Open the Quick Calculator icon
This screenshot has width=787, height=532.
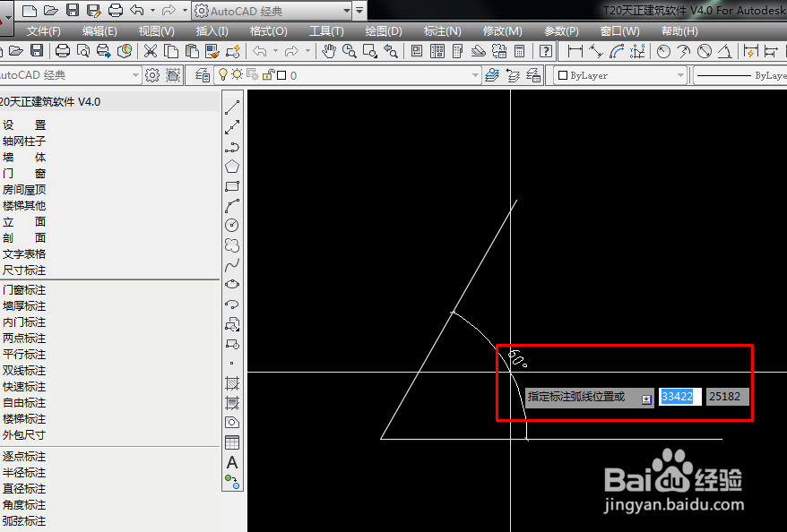(520, 51)
